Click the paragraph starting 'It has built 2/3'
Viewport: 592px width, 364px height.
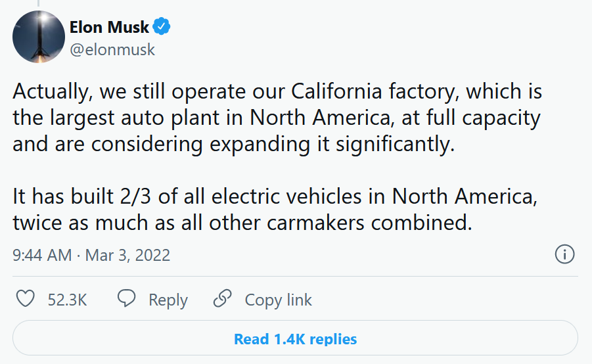pyautogui.click(x=275, y=209)
